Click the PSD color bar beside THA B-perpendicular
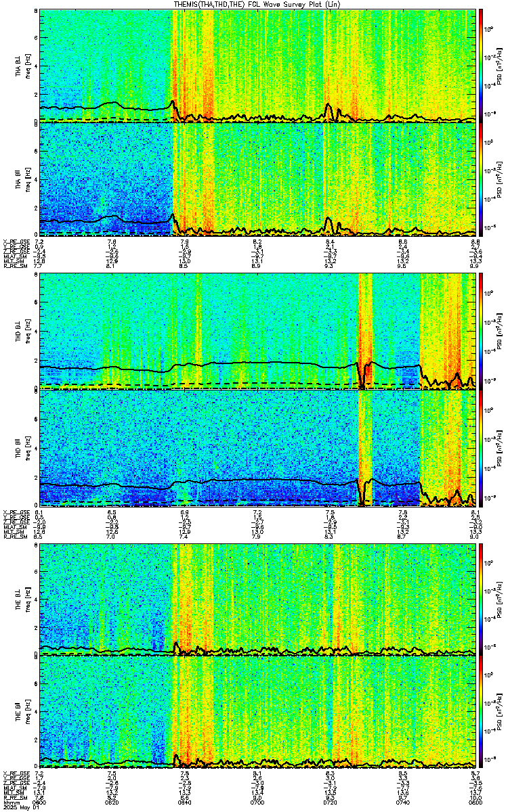This screenshot has width=508, height=812. tap(482, 65)
